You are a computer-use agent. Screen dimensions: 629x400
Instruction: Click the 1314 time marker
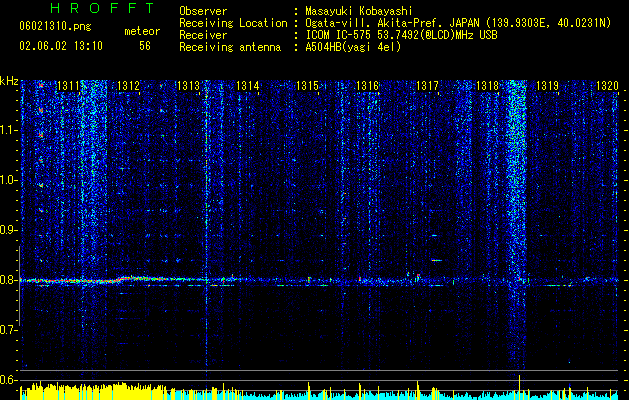(x=248, y=86)
